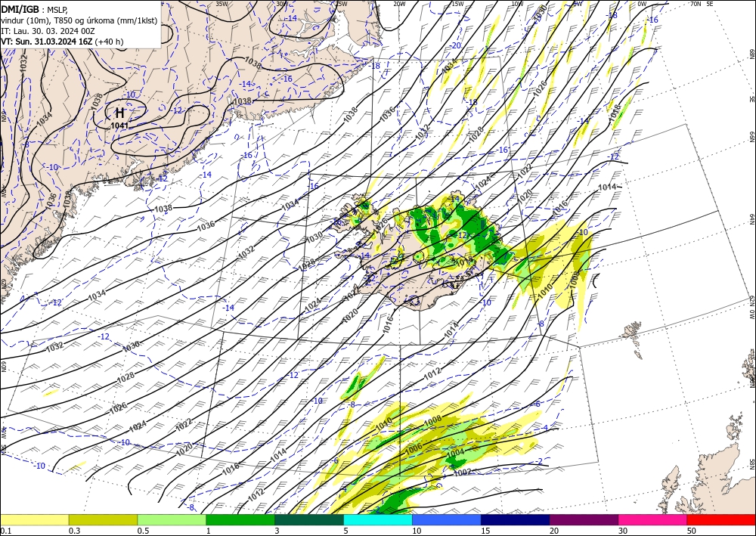Click the pink 30–50 mm legend swatch
This screenshot has height=536, width=756.
pyautogui.click(x=653, y=519)
